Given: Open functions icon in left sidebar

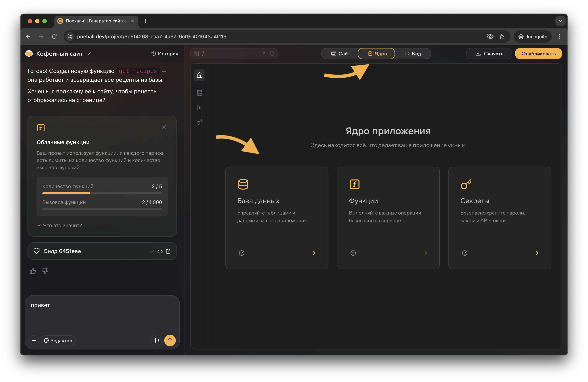Looking at the screenshot, I should click(200, 107).
